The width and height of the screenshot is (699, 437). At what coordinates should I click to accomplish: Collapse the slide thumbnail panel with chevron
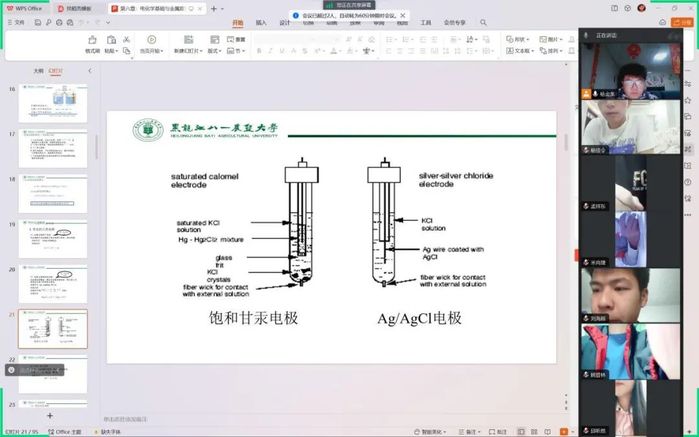pos(89,71)
